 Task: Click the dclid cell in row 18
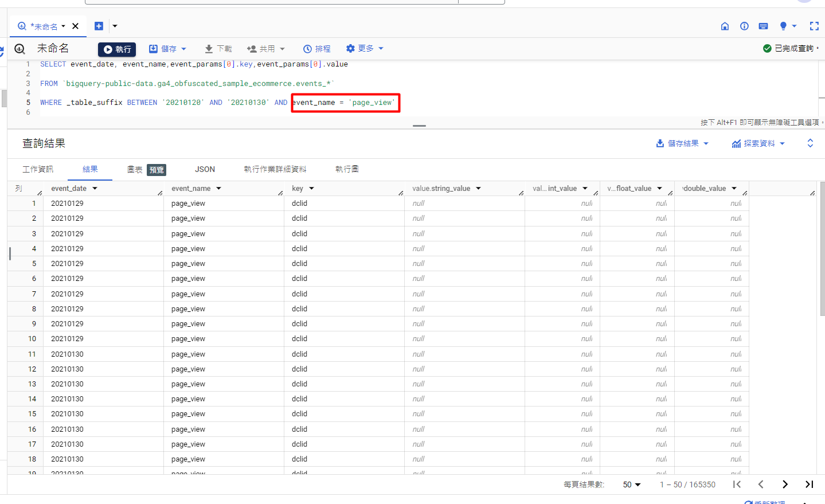click(344, 459)
